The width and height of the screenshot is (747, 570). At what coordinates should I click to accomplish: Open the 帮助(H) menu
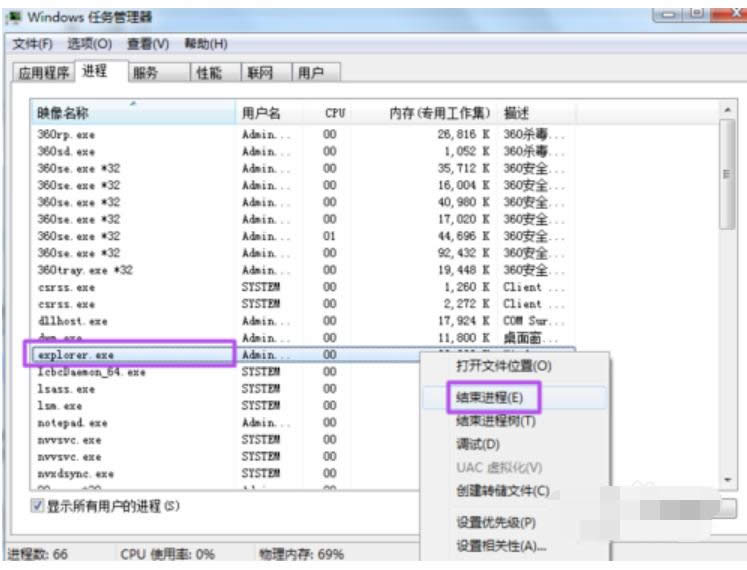[206, 44]
